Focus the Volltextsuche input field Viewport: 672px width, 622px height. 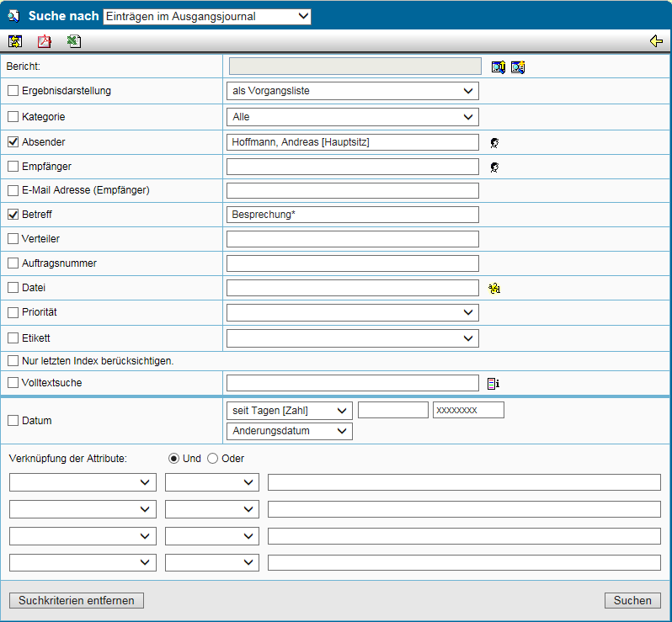click(x=353, y=383)
